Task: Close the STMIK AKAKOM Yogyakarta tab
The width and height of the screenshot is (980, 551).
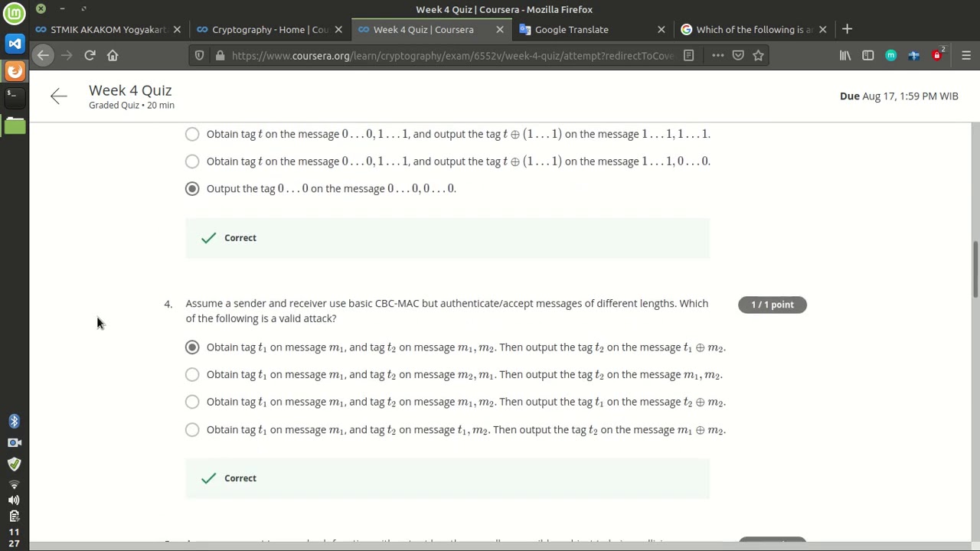Action: pyautogui.click(x=177, y=30)
